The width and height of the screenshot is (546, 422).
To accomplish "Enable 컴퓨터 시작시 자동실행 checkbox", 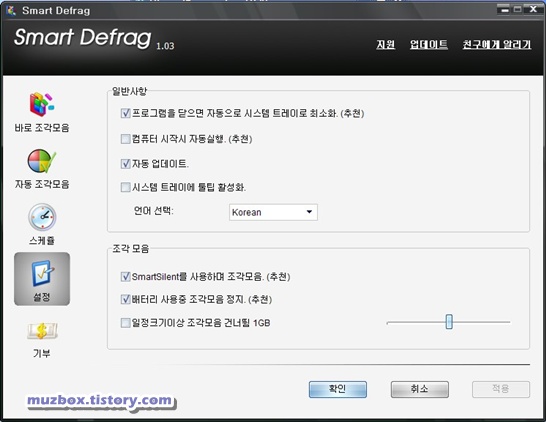I will click(125, 139).
